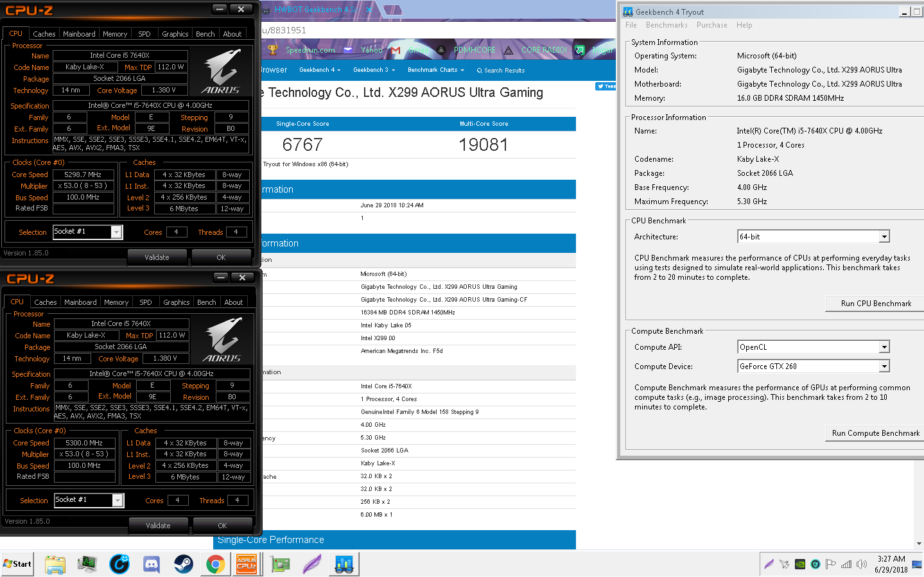The height and width of the screenshot is (577, 924).
Task: Expand Socket #1 dropdown in lower CPU-Z
Action: coord(118,500)
